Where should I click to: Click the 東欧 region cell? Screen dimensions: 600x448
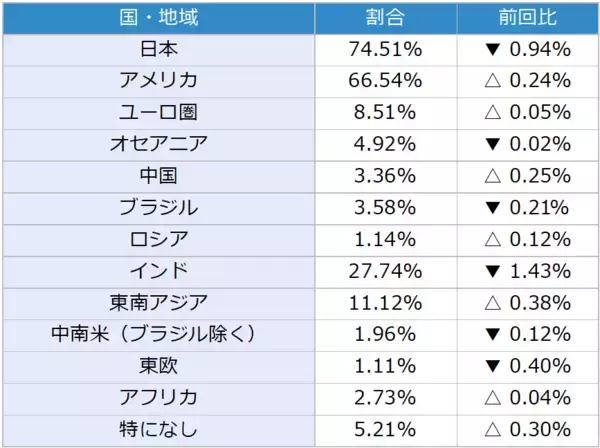coord(158,367)
